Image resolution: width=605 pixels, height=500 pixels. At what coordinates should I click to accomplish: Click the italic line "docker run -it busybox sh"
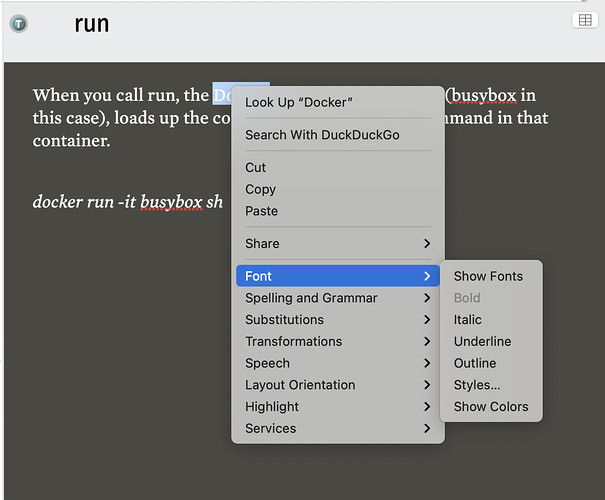pyautogui.click(x=128, y=202)
